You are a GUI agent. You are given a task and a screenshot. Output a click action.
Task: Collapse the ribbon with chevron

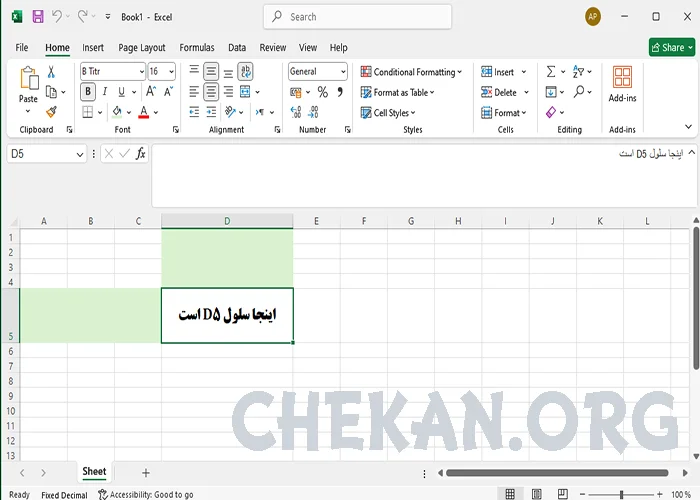[x=688, y=127]
